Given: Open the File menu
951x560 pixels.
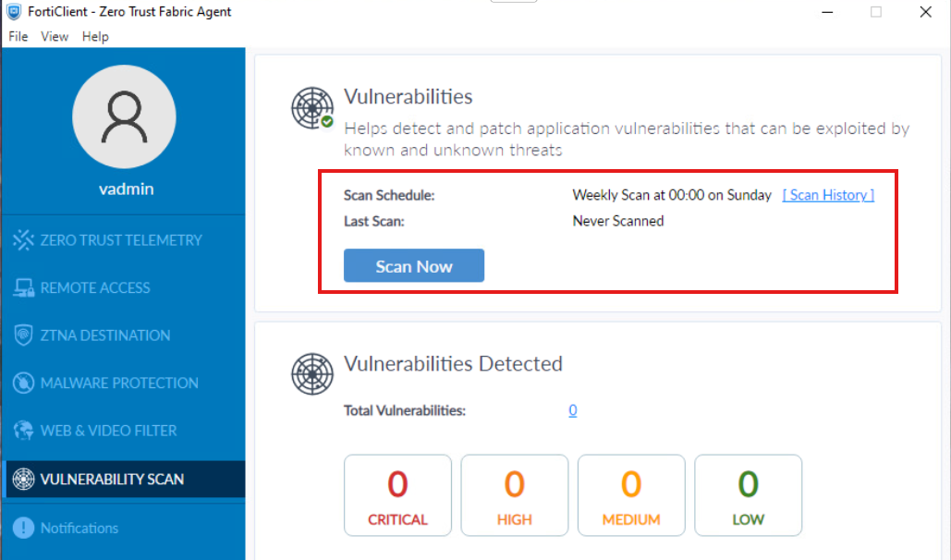Looking at the screenshot, I should pyautogui.click(x=18, y=36).
